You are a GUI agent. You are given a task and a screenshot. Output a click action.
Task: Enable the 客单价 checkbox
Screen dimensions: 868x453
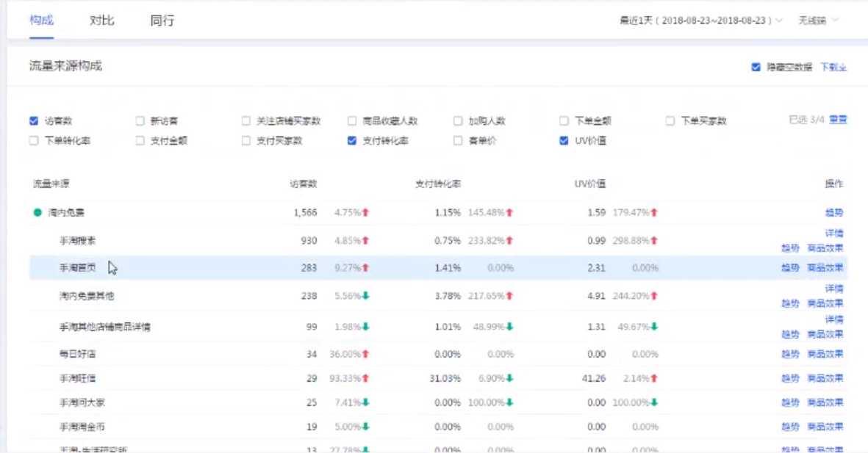pos(458,140)
